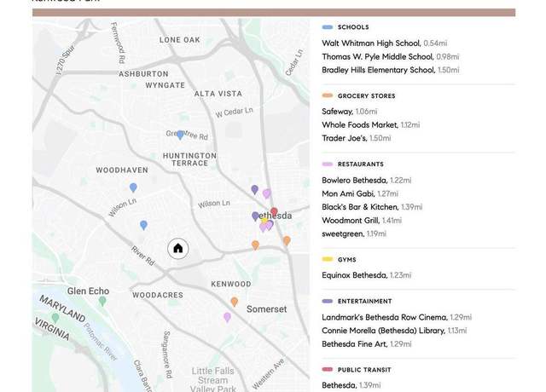The image size is (546, 392).
Task: Click the Sangamore Rd road label
Action: (167, 355)
